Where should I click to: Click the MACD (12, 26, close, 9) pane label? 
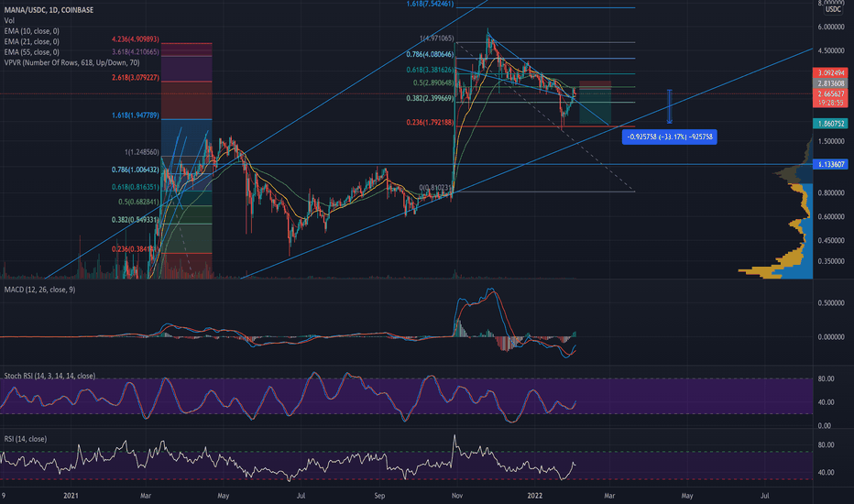tap(39, 290)
